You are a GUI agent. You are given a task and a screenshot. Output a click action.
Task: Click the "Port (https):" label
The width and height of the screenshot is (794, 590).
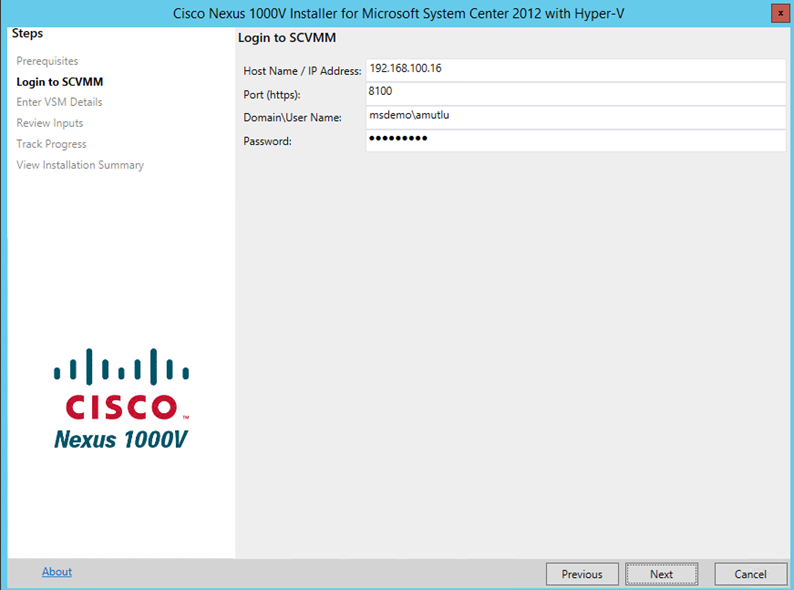(272, 95)
